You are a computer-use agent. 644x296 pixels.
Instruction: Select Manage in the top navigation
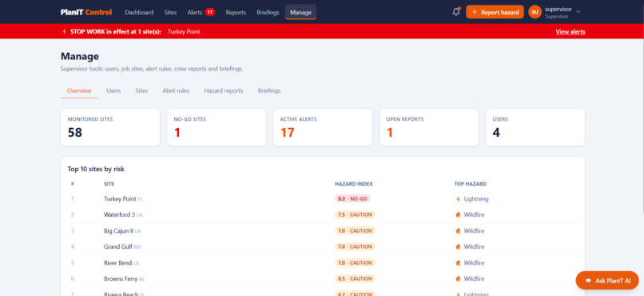coord(300,12)
